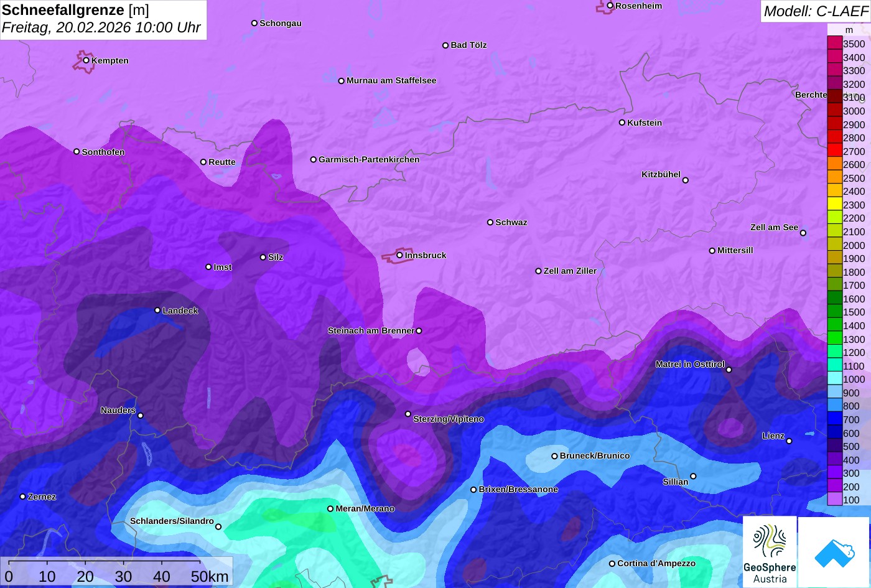Click the 2000 legend value
This screenshot has height=588, width=871.
click(854, 245)
